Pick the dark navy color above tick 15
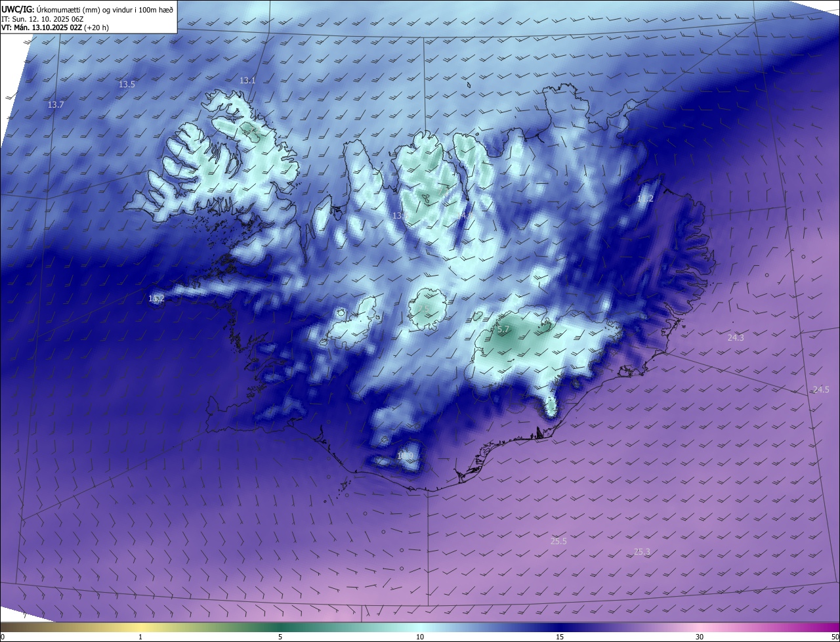840x642 pixels. click(560, 627)
